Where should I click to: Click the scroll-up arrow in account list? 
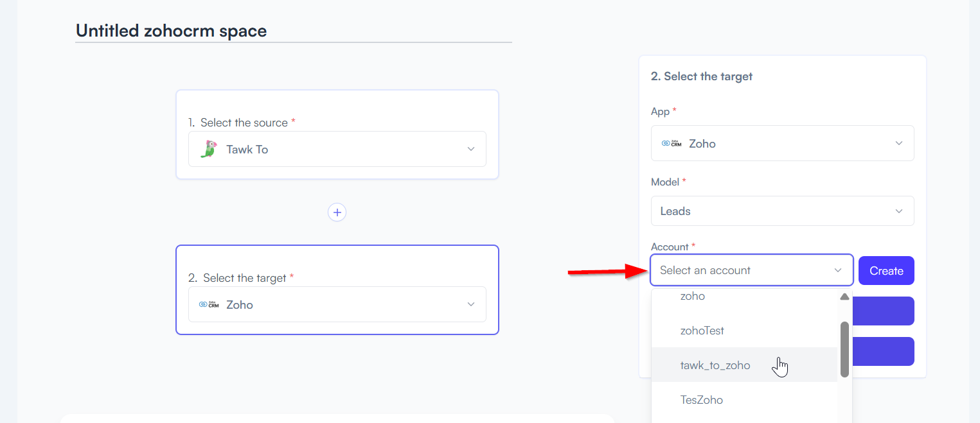[x=844, y=297]
